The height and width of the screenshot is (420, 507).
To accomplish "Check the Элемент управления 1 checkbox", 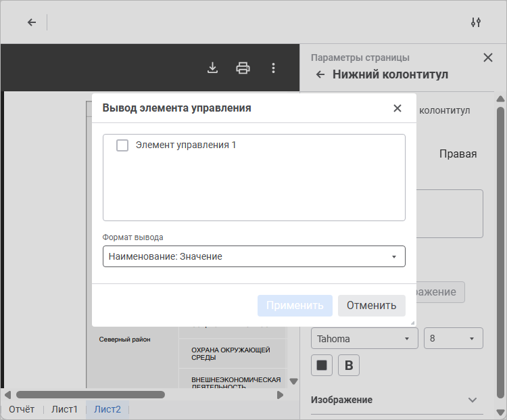I will click(122, 145).
